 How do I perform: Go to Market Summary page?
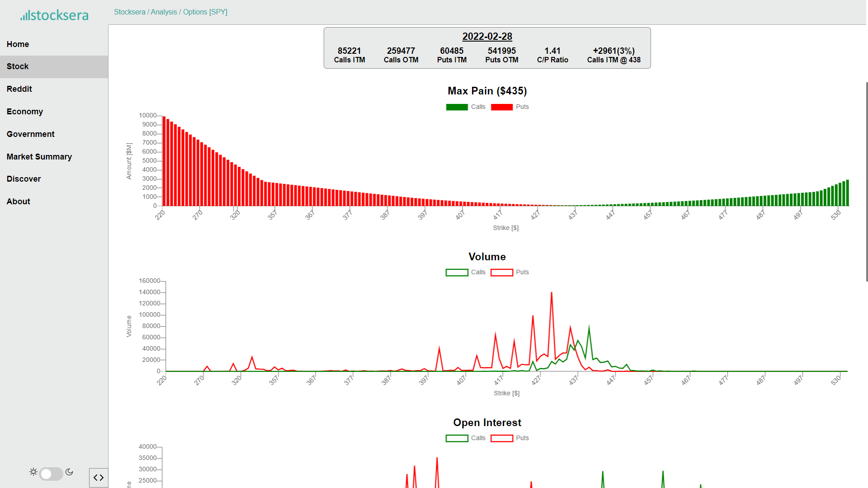[39, 157]
